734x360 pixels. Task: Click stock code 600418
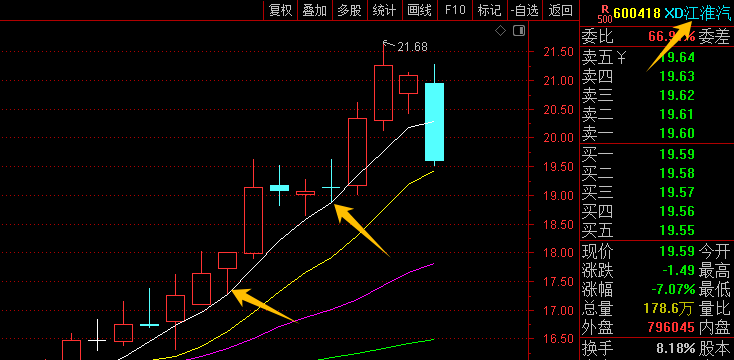(637, 13)
